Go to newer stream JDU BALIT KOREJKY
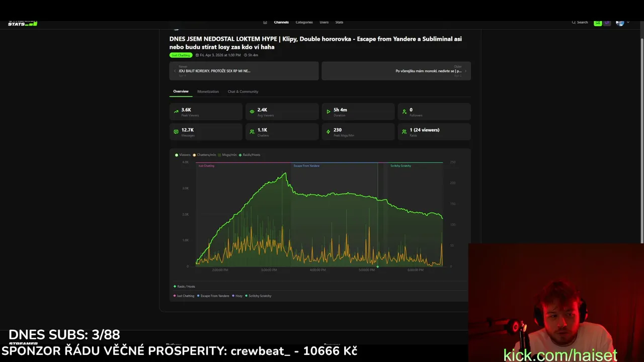 coord(244,71)
